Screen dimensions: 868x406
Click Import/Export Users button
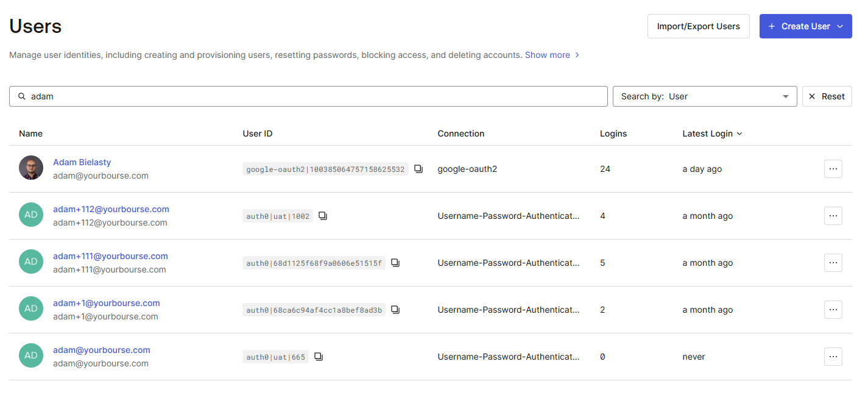pyautogui.click(x=698, y=26)
